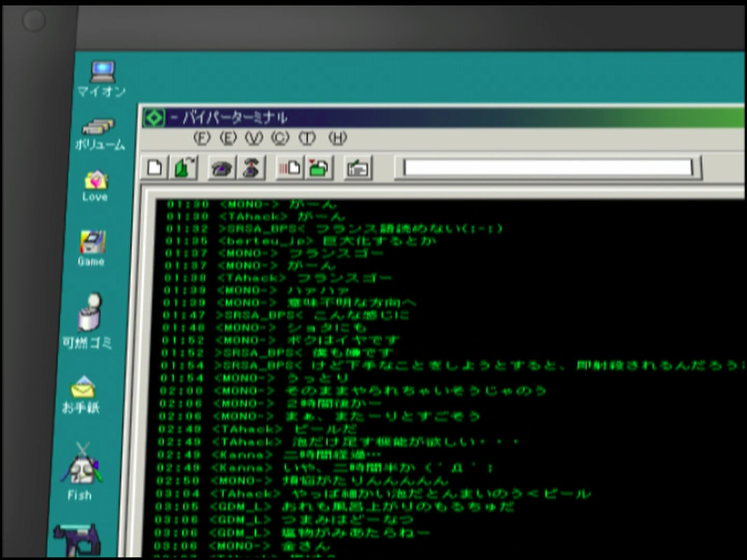Select the 可燃ゴミ trash can icon
747x560 pixels.
90,313
